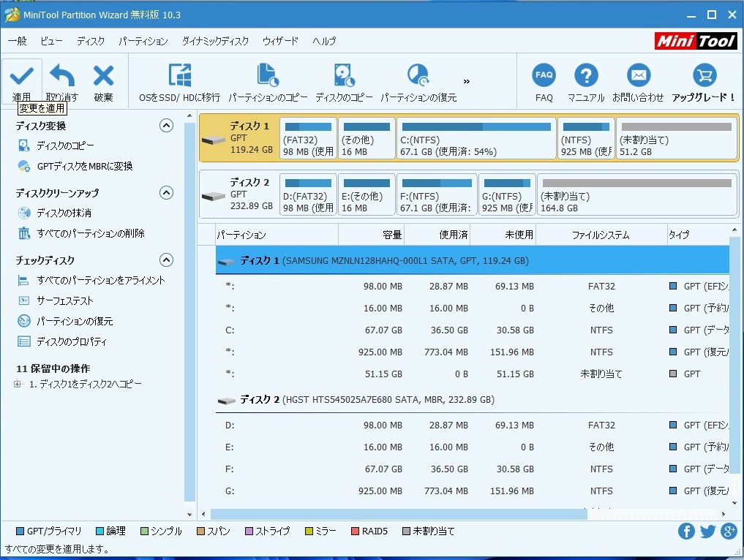Click the アップグレード shopping cart icon

[703, 75]
